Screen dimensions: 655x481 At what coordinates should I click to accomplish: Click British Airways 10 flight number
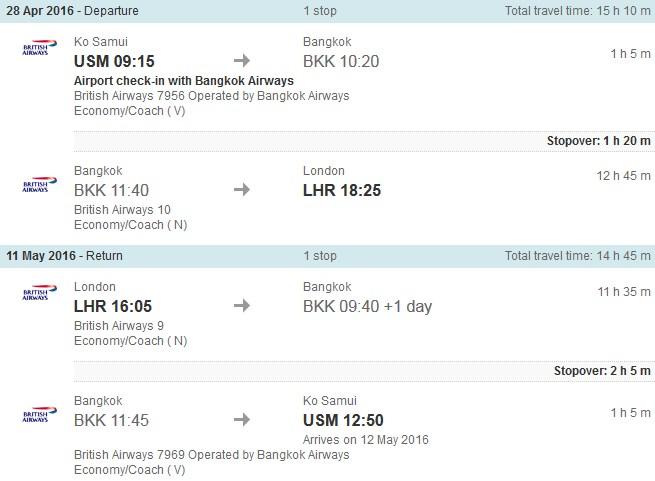pos(122,210)
